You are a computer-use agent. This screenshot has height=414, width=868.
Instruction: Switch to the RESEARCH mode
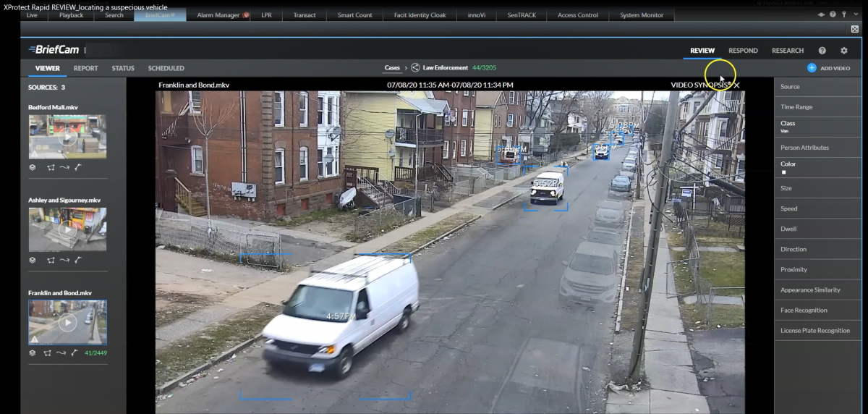[x=788, y=51]
